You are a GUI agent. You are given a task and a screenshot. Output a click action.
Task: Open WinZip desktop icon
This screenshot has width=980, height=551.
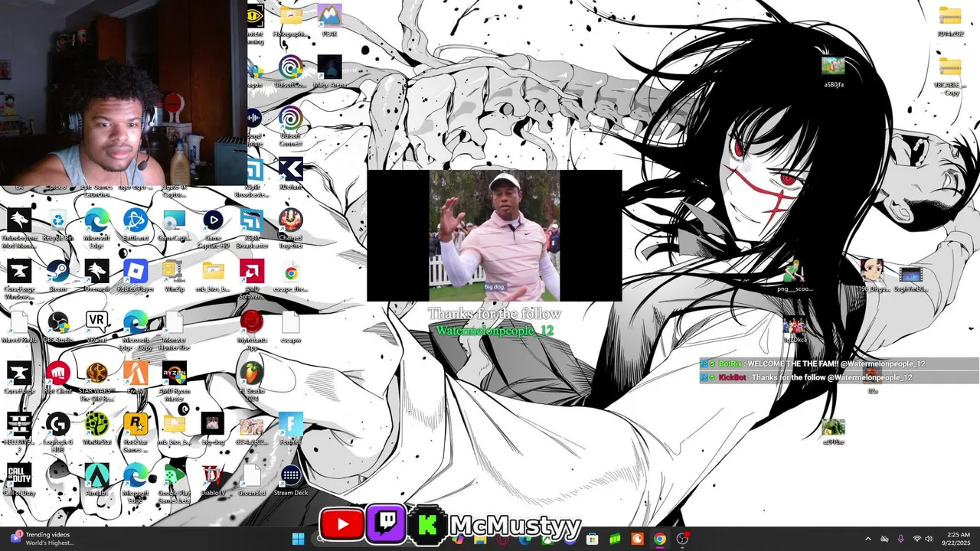pyautogui.click(x=174, y=276)
